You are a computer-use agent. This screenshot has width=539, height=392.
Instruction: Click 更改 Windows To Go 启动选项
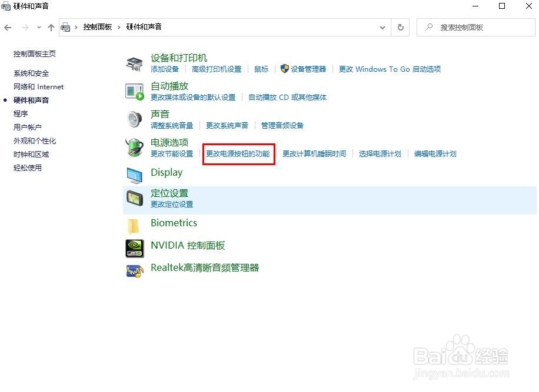coord(390,69)
